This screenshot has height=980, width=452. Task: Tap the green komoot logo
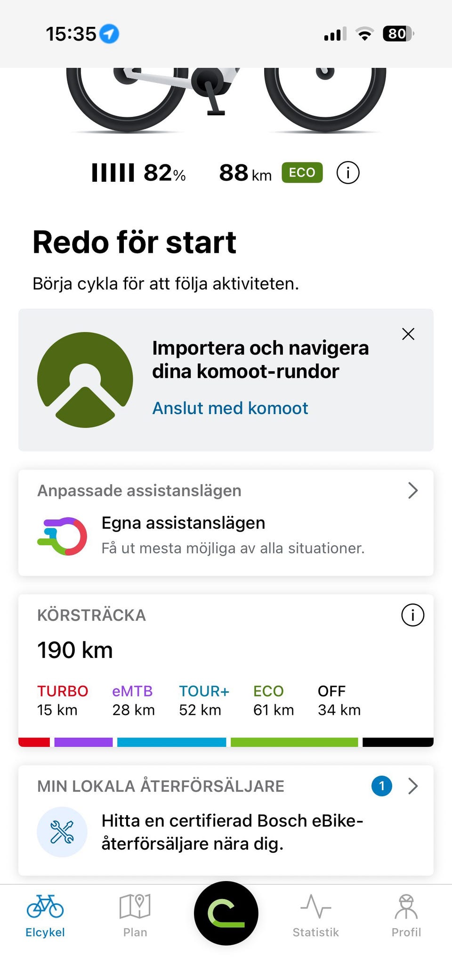85,380
